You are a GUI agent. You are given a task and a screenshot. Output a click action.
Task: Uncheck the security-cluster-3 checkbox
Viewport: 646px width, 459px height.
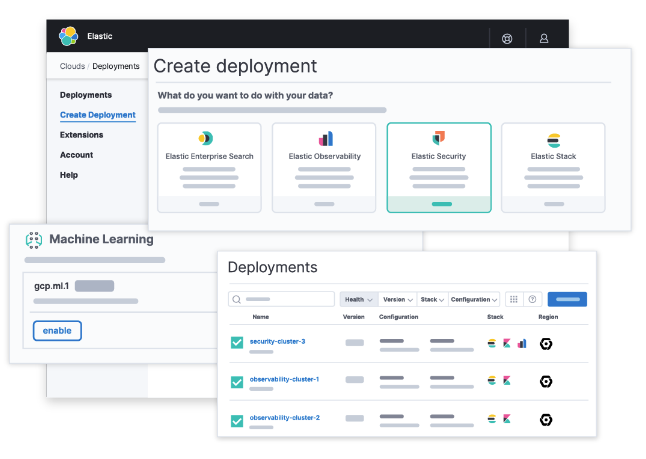pyautogui.click(x=237, y=343)
